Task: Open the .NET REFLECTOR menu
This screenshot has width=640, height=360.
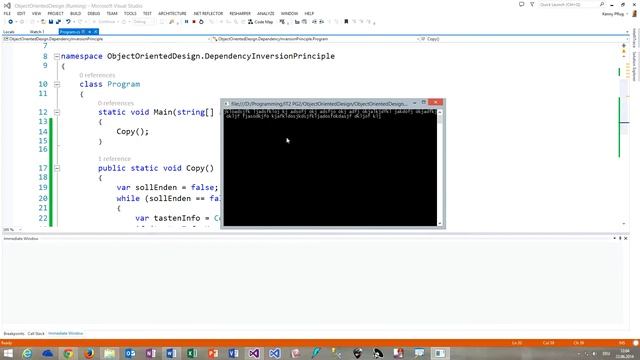Action: [x=208, y=13]
